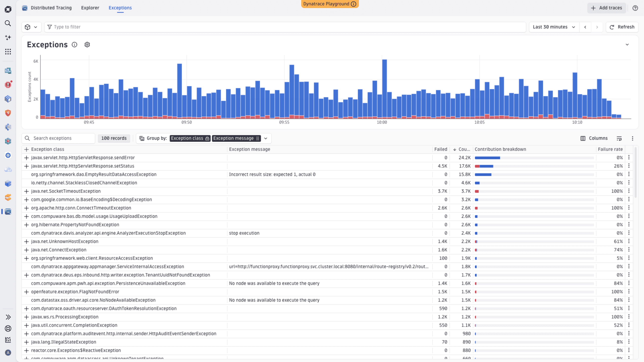Viewport: 644px width, 362px height.
Task: Open the Distributed Tracing app title
Action: tap(51, 8)
